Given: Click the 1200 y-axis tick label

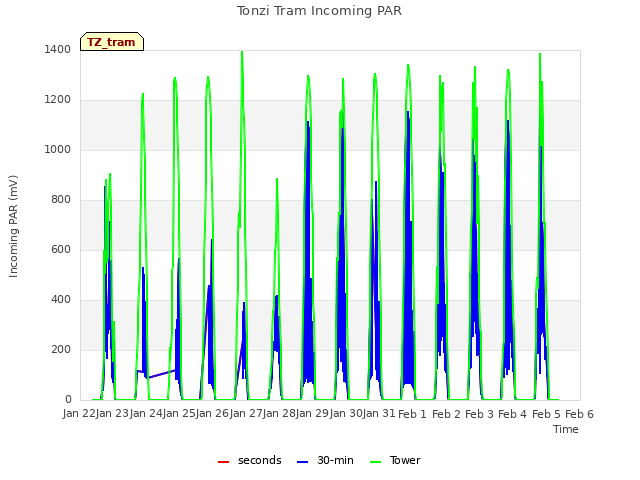Looking at the screenshot, I should [58, 100].
